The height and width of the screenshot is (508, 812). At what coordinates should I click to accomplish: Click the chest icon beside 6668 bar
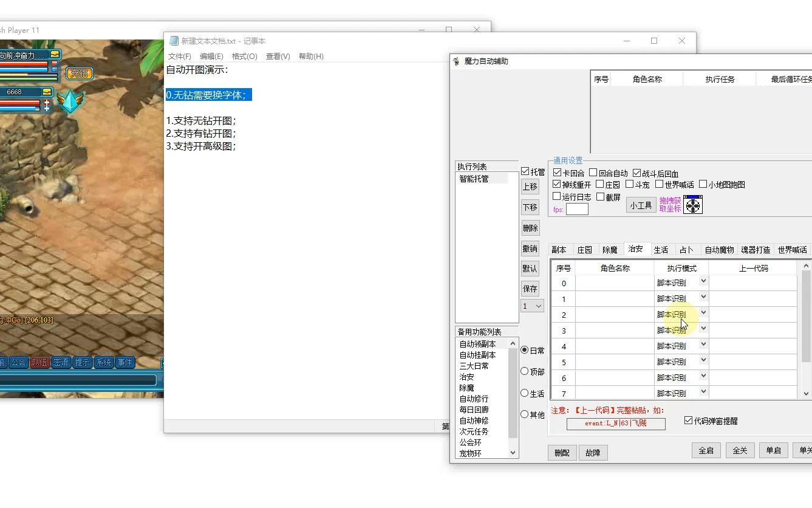(48, 92)
